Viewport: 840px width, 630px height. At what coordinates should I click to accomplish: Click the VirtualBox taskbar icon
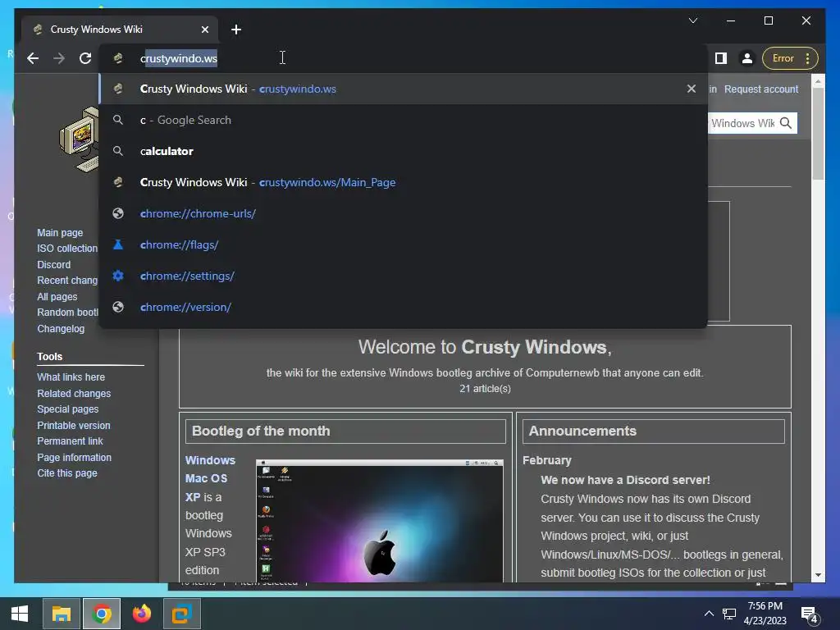(x=181, y=614)
